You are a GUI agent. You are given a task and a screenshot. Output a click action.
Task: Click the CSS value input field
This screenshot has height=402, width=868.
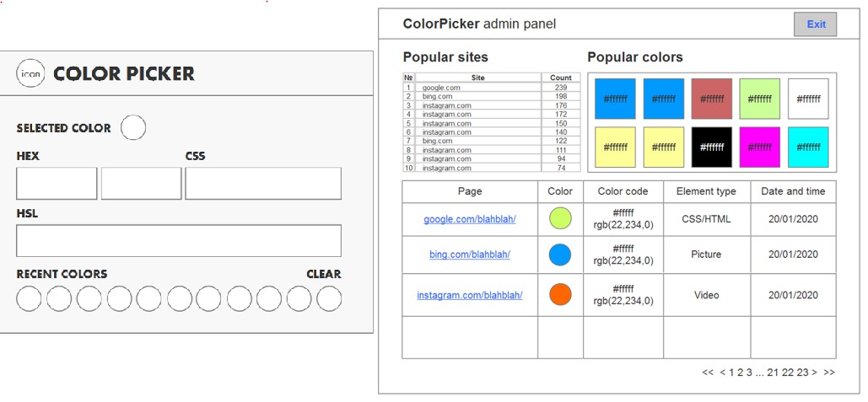pos(263,183)
